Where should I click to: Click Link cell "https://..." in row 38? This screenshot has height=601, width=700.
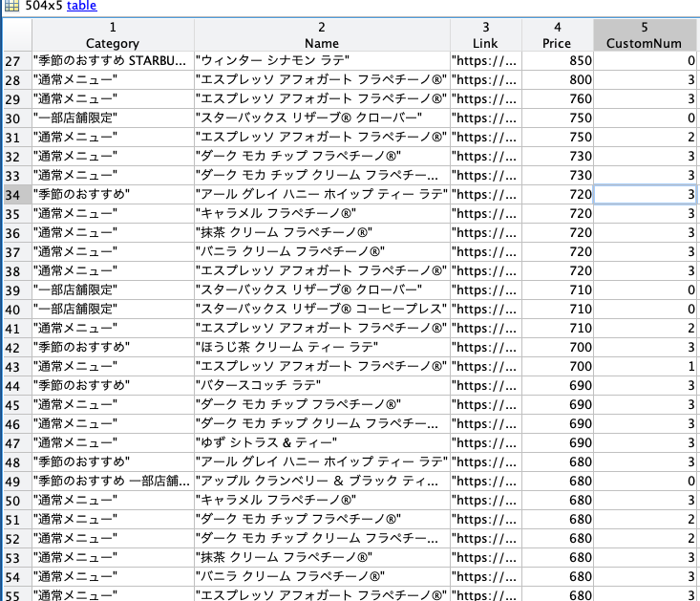486,271
